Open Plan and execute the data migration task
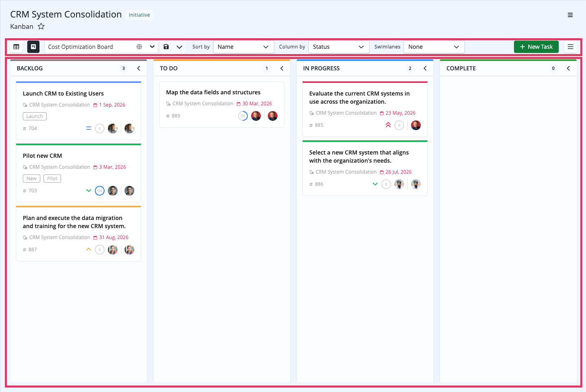Screen dimensions: 586x392 (x=74, y=222)
